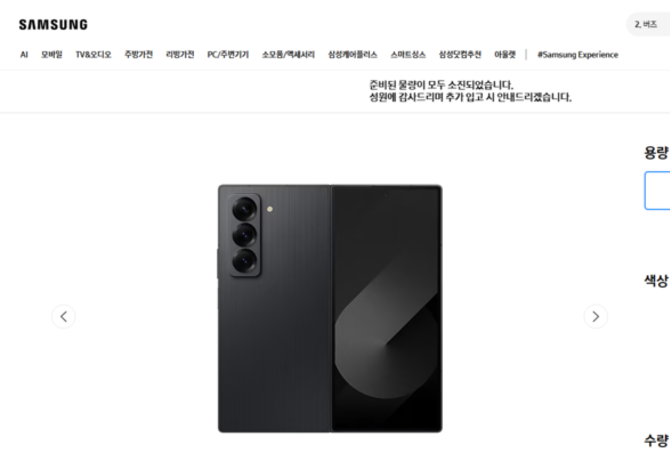
Task: Click the Samsung logo
Action: (x=53, y=25)
